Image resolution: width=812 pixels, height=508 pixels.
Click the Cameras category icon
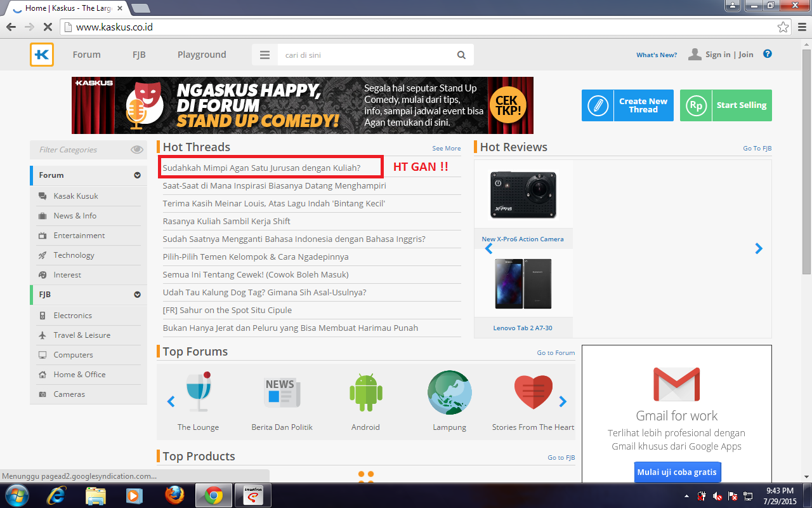(x=43, y=394)
